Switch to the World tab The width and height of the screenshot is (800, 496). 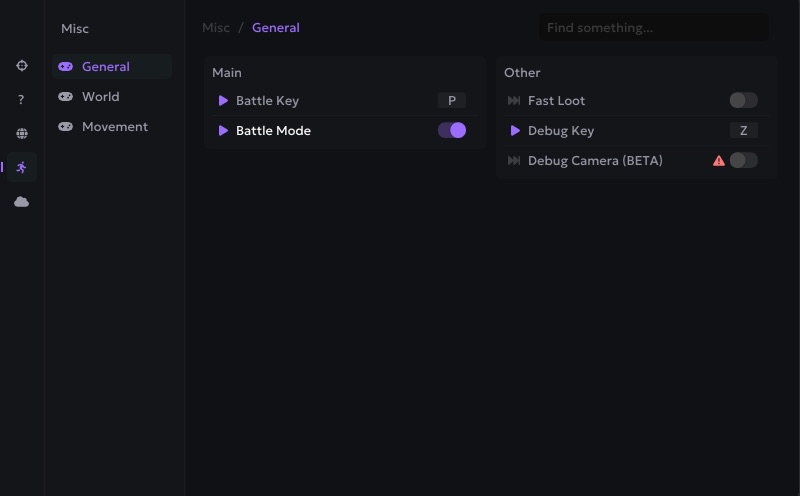point(100,97)
